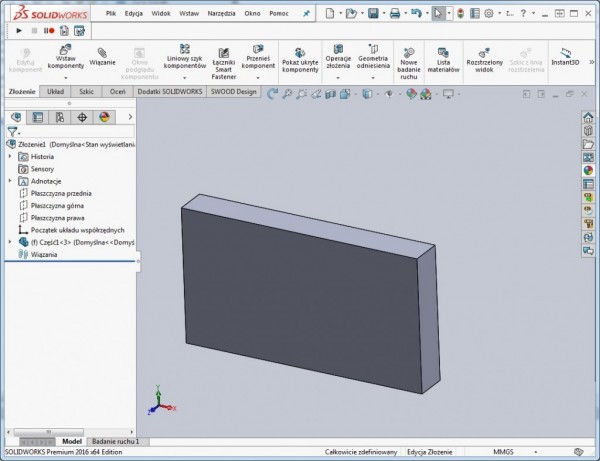Toggle Instant3D mode
The image size is (600, 461).
coord(565,57)
